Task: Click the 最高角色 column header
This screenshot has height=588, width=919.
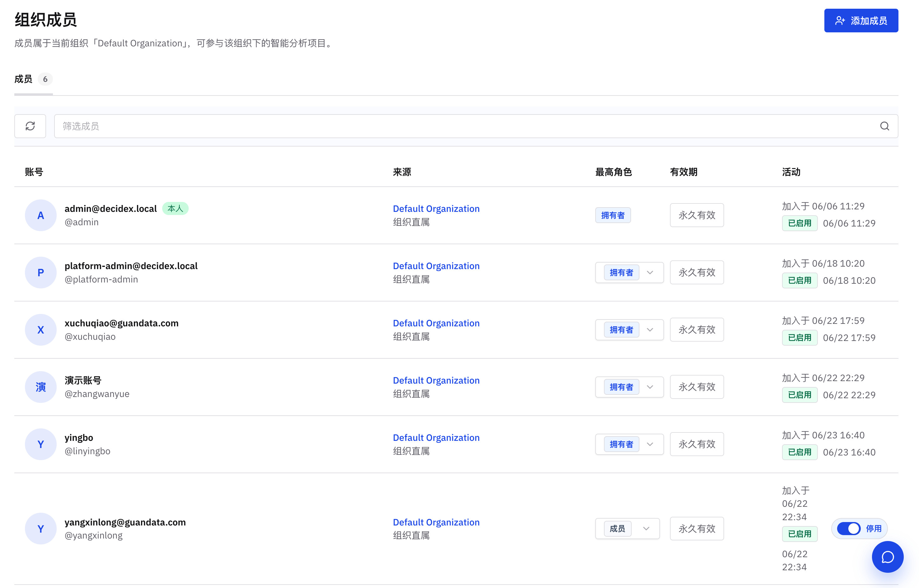Action: coord(613,172)
